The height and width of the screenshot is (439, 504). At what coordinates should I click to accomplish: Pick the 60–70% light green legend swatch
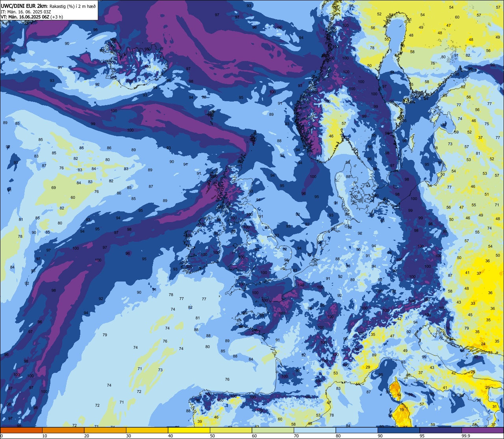(273, 430)
